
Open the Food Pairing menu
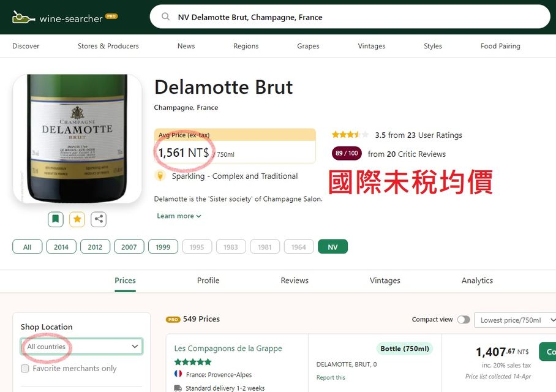(x=500, y=46)
